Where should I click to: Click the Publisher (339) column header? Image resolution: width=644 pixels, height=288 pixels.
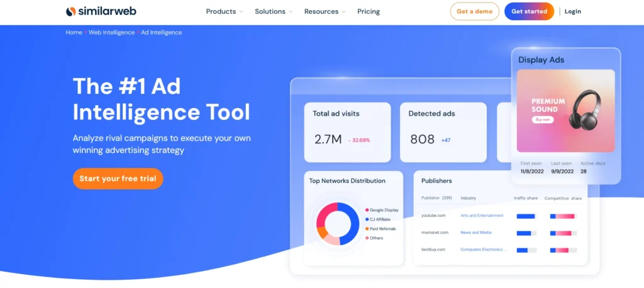click(436, 198)
